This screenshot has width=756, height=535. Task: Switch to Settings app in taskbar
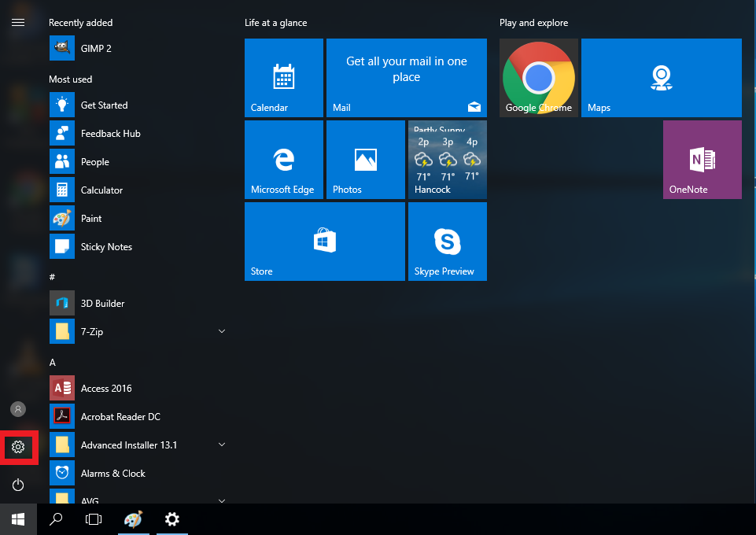pos(172,519)
